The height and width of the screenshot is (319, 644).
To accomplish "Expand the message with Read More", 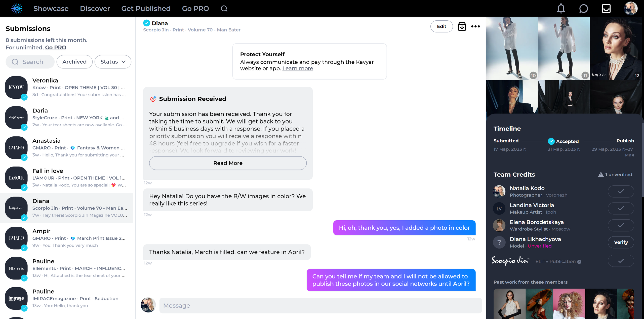I will (x=228, y=163).
